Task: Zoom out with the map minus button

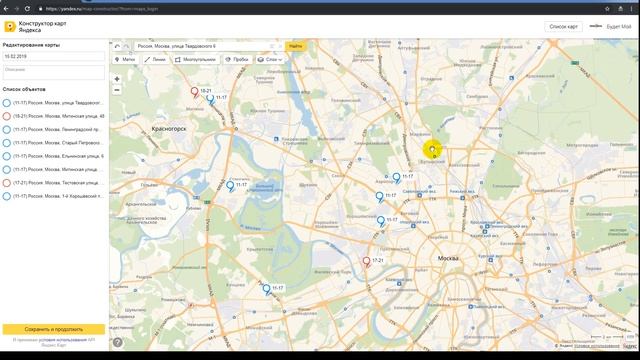Action: coord(117,90)
